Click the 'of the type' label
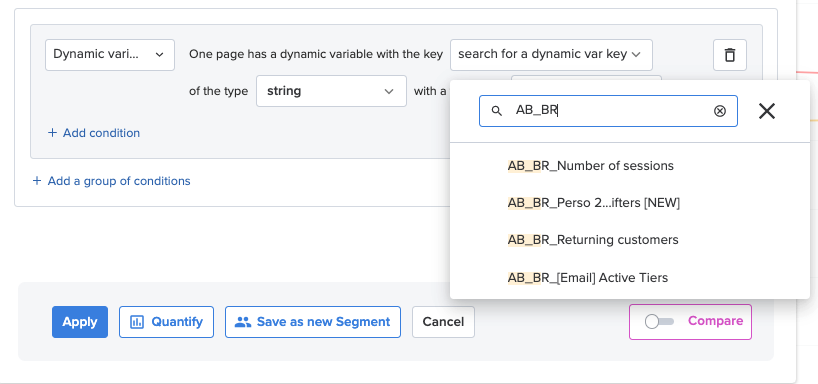This screenshot has height=384, width=818. click(x=219, y=91)
